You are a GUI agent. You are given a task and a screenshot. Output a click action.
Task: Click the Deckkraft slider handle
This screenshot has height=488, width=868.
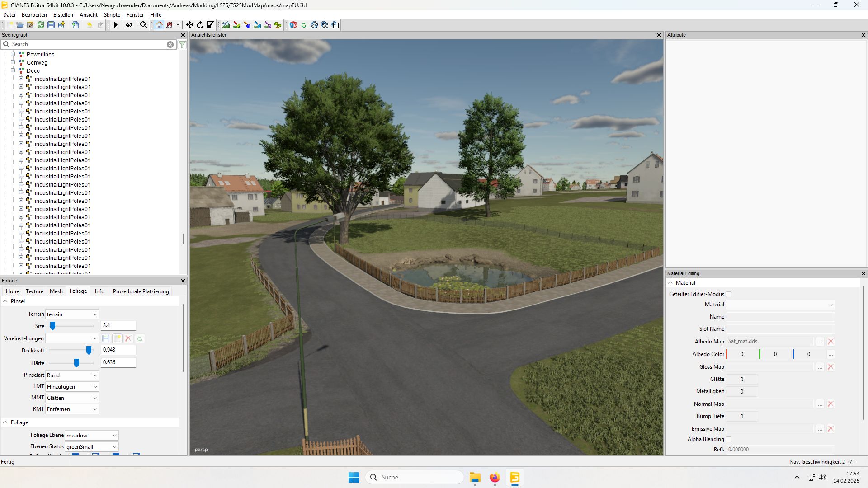point(89,350)
